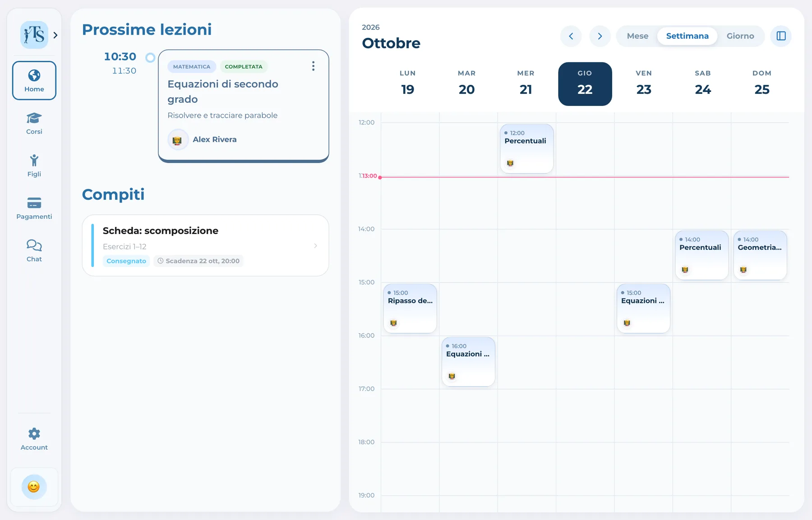Click Alex Rivera's avatar on lesson card
Viewport: 812px width, 520px height.
(177, 140)
